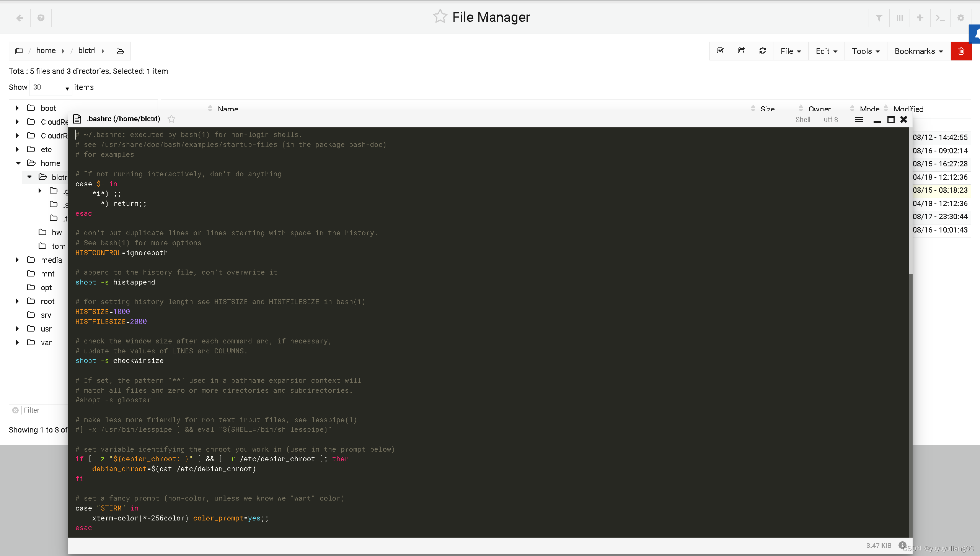Viewport: 980px width, 556px height.
Task: Click the select-all checkbox icon
Action: 720,51
